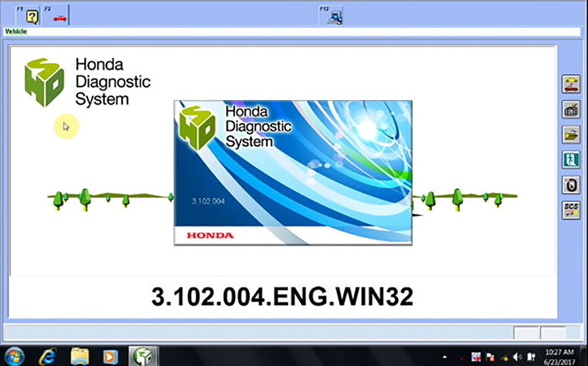The height and width of the screenshot is (366, 588).
Task: Click the F2 red car vehicle icon
Action: click(59, 18)
